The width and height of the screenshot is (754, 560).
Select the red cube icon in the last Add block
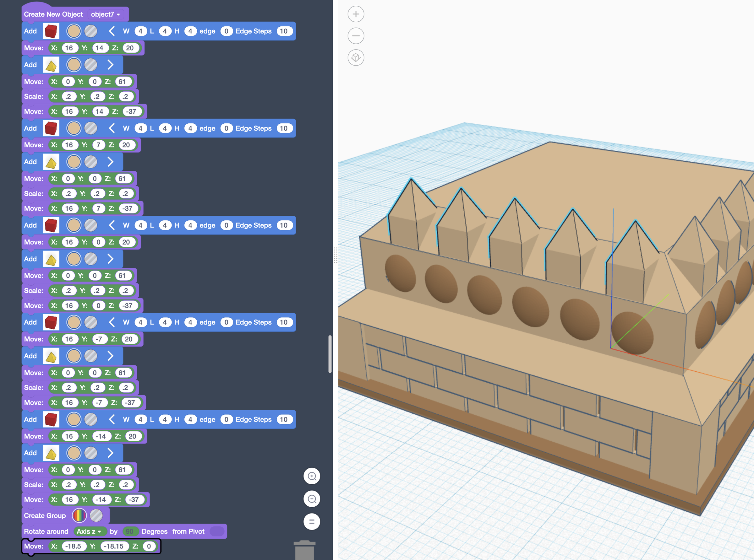(x=51, y=419)
